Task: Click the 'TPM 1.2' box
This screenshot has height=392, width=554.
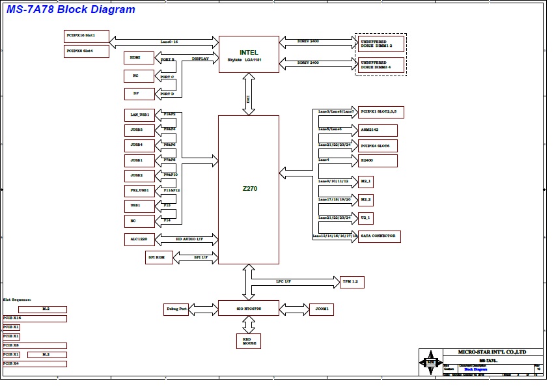Action: tap(352, 282)
